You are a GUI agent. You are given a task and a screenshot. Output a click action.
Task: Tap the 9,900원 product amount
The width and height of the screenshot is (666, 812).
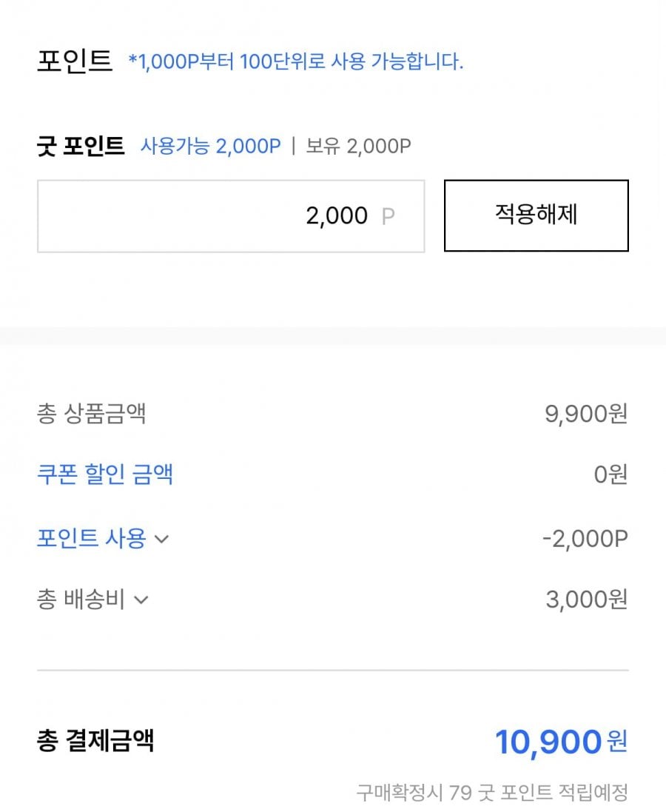586,414
